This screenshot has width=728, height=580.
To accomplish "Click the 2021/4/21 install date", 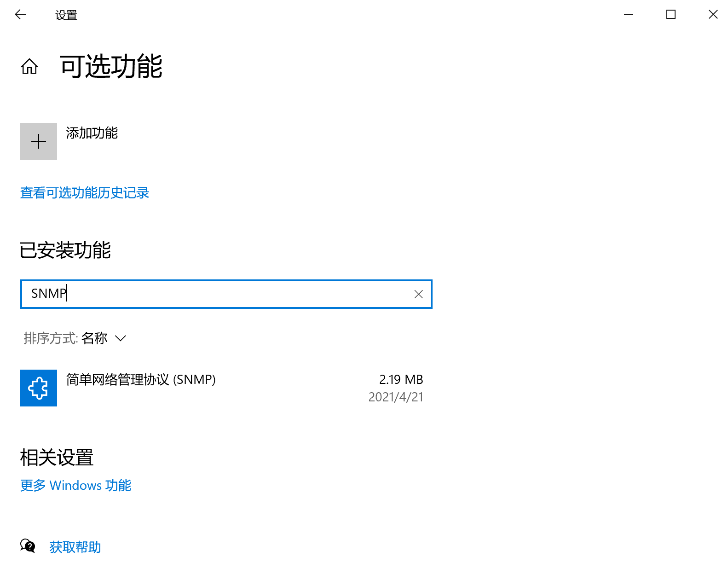I will pos(396,397).
